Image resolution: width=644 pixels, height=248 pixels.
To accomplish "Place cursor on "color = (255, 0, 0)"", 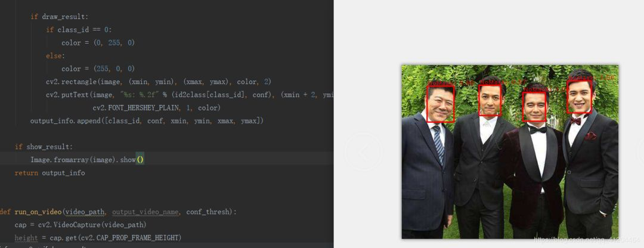I will [x=98, y=69].
